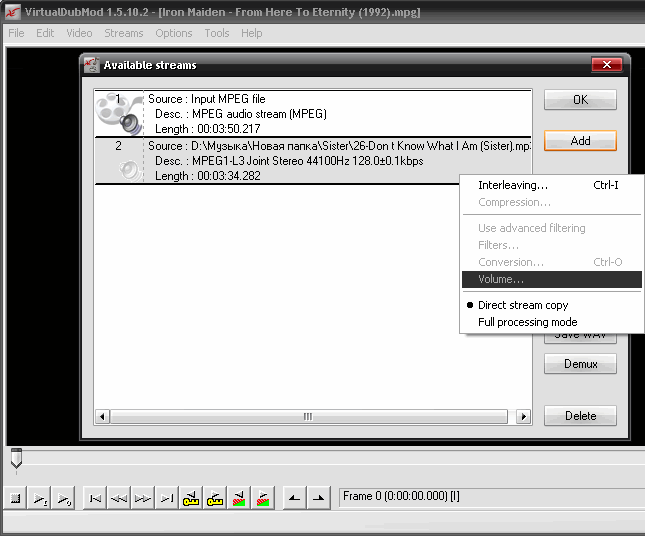The width and height of the screenshot is (645, 536).
Task: Go to next keyframe
Action: tap(214, 498)
